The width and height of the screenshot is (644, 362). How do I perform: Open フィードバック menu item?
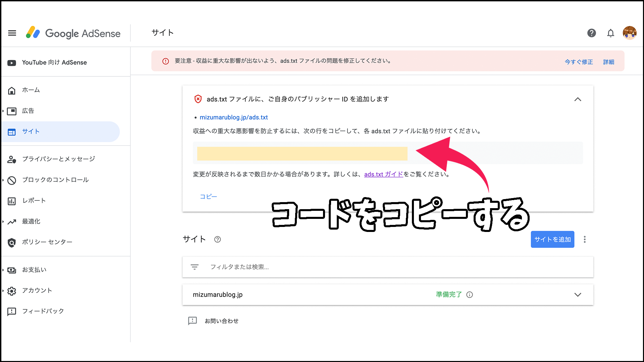click(43, 311)
